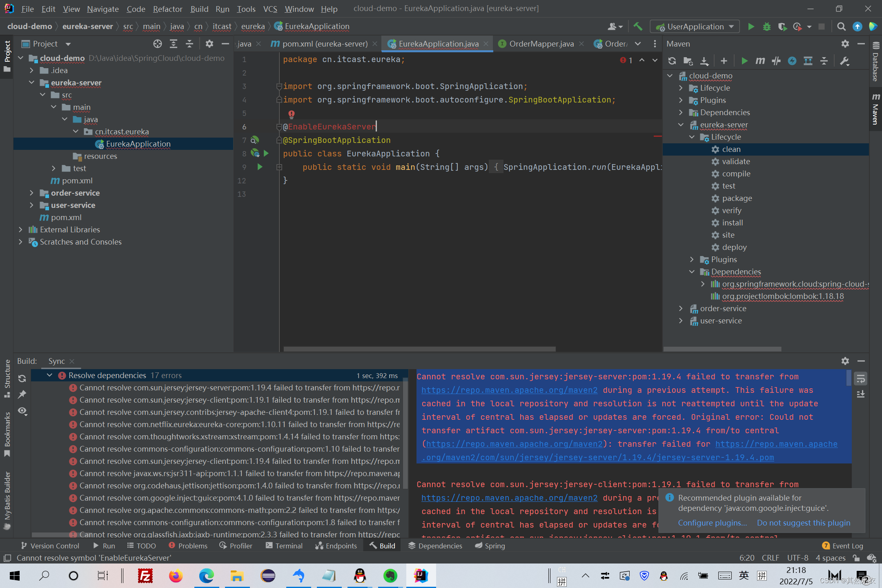The image size is (882, 588).
Task: Click the Run Maven Build play icon
Action: click(744, 61)
